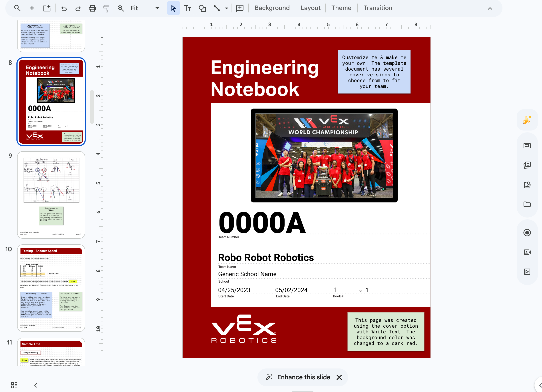
Task: Click the zoom magnifier tool
Action: [x=121, y=9]
